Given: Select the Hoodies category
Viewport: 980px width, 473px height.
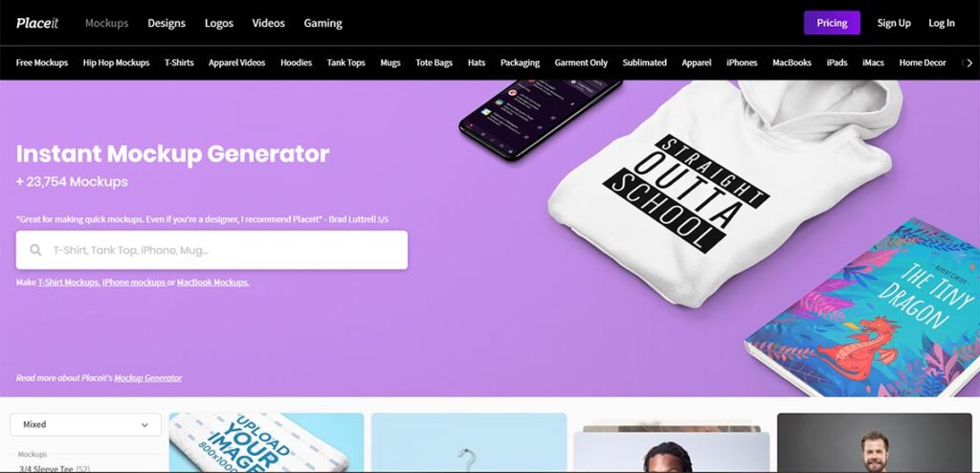Looking at the screenshot, I should [297, 62].
